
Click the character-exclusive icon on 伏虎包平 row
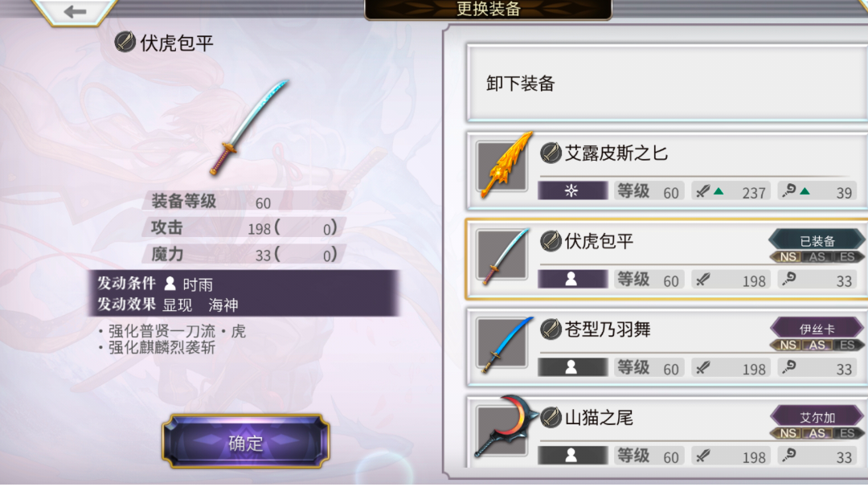tap(572, 279)
